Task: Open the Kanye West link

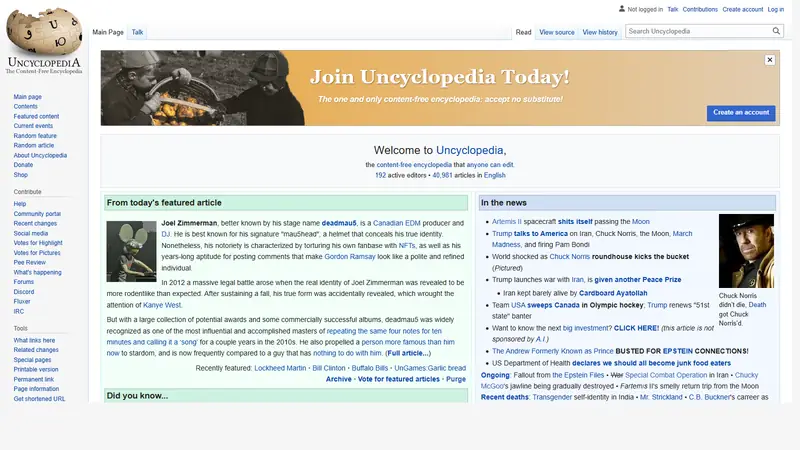Action: (x=162, y=306)
